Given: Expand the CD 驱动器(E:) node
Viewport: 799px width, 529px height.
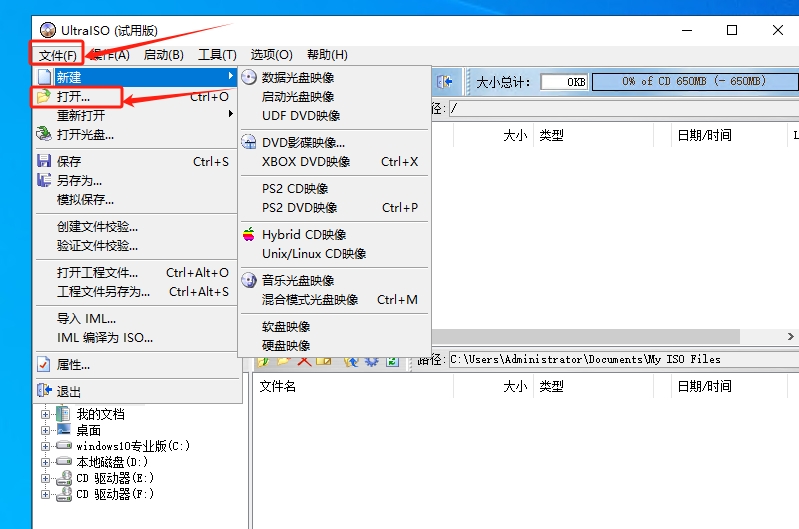Looking at the screenshot, I should [x=45, y=479].
